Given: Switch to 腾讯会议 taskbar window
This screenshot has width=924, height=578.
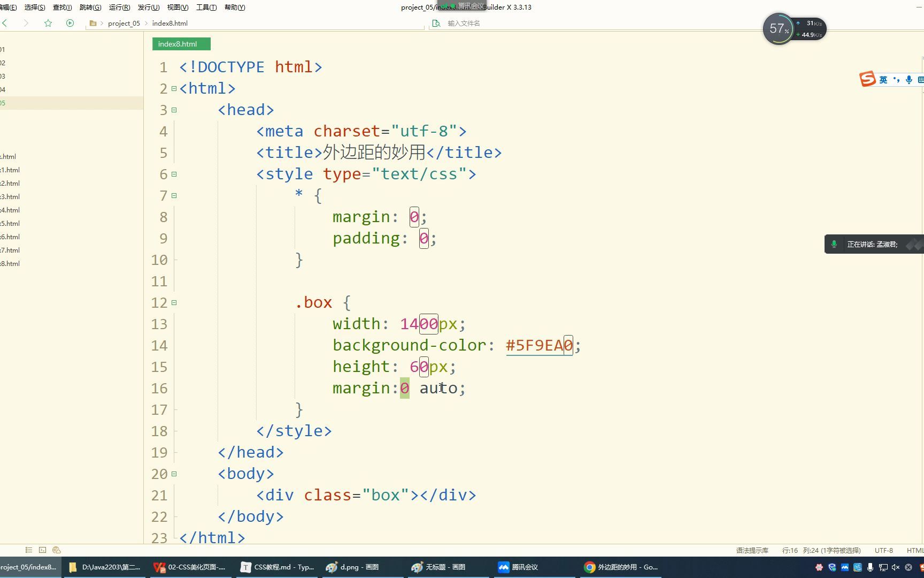Looking at the screenshot, I should pos(534,567).
